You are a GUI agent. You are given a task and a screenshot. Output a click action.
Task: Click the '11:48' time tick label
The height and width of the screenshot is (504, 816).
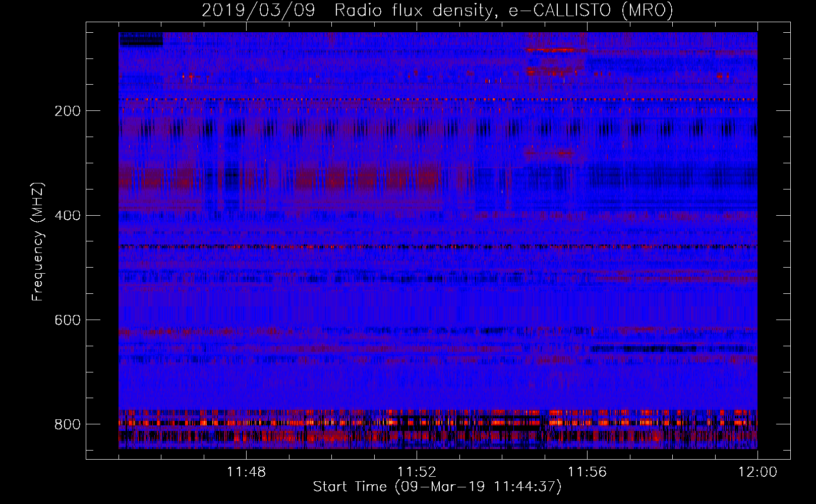point(246,472)
